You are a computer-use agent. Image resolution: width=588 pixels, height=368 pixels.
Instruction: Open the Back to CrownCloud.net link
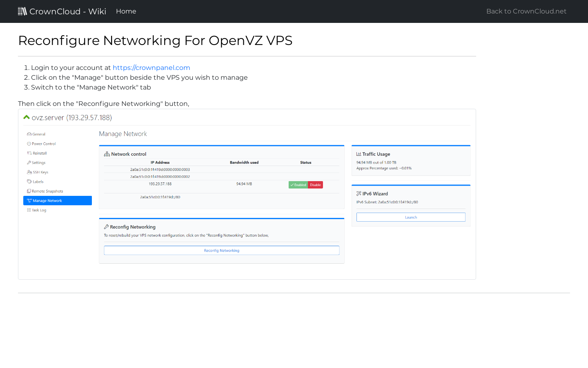click(526, 11)
